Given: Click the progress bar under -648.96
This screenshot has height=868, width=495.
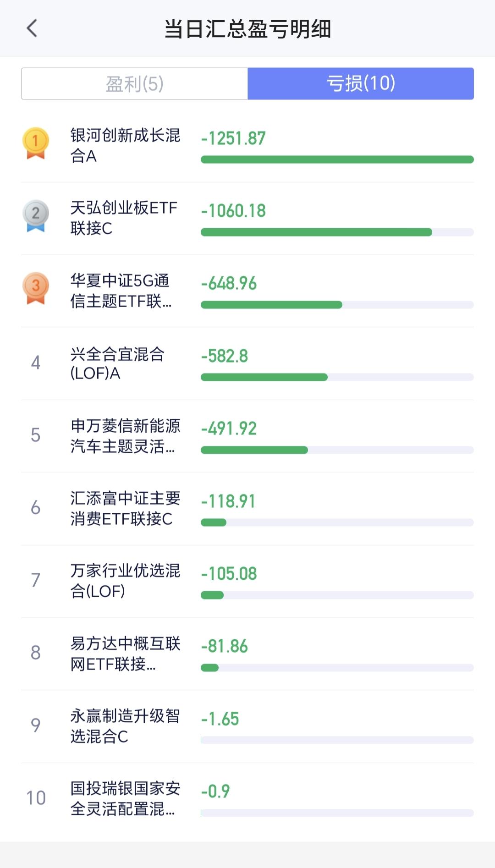Looking at the screenshot, I should point(337,305).
